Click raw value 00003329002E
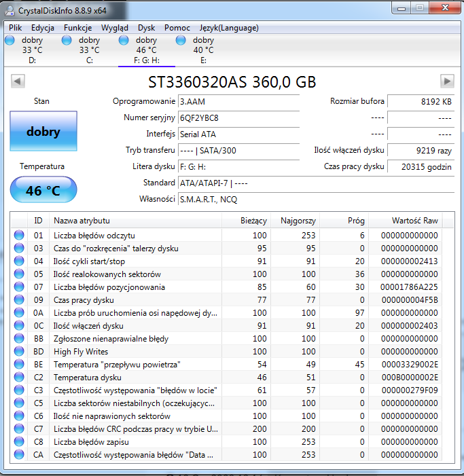464x476 pixels. tap(410, 364)
